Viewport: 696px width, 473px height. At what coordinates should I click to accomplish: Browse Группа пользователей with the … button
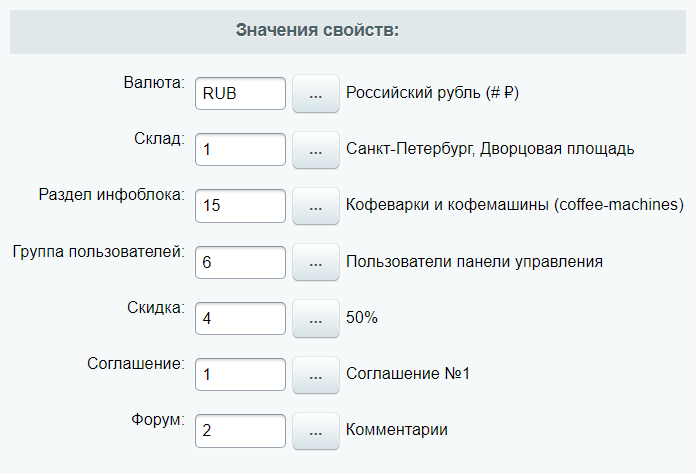click(316, 262)
